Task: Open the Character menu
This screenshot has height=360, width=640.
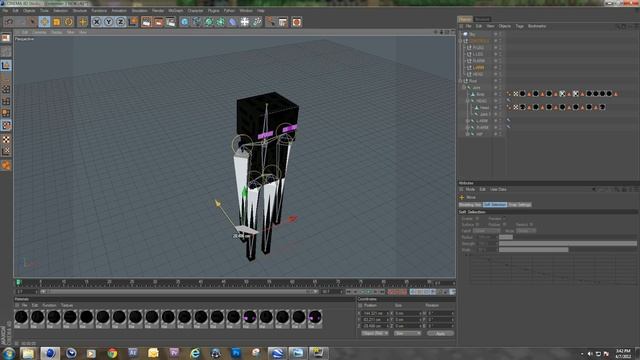Action: click(x=195, y=11)
